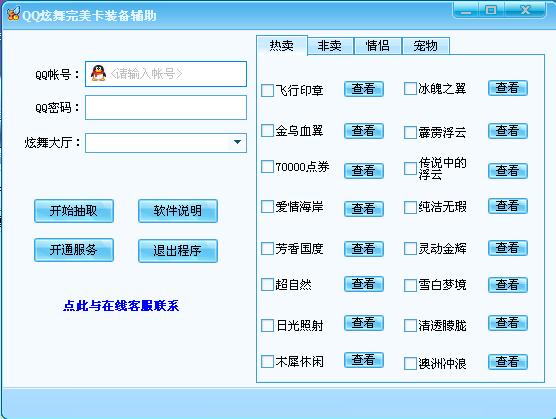Image resolution: width=556 pixels, height=419 pixels.
Task: Click 查看 next to 金乌血翼
Action: pyautogui.click(x=364, y=131)
